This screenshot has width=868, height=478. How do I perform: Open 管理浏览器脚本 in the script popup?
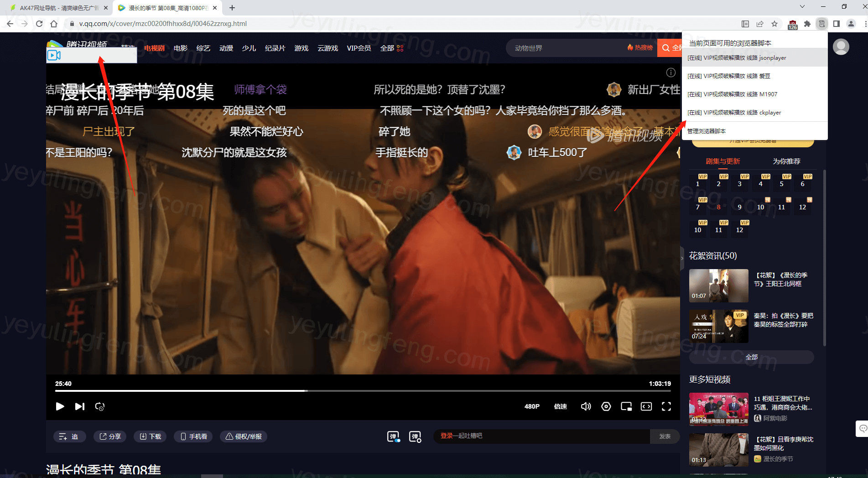pos(755,131)
